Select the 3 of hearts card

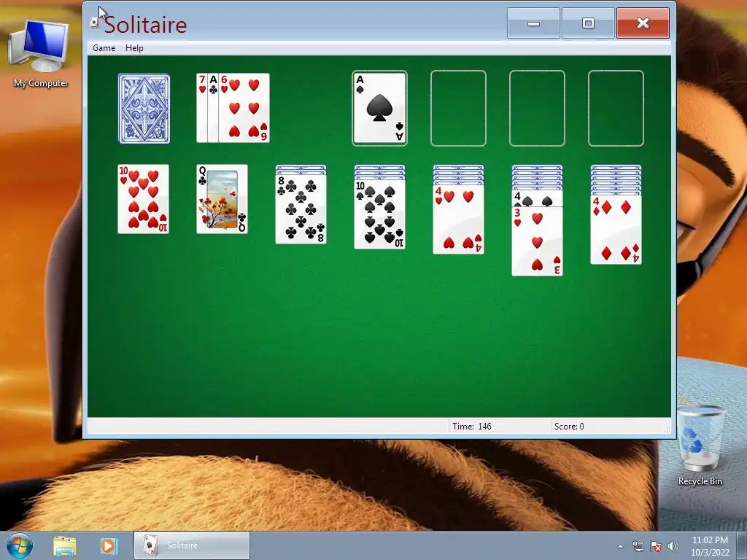[x=538, y=241]
